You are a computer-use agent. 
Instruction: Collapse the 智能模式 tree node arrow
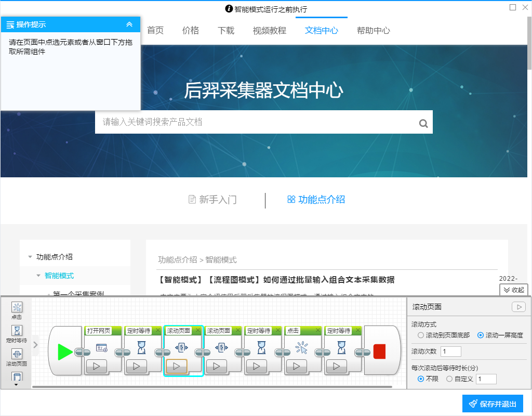tap(38, 276)
